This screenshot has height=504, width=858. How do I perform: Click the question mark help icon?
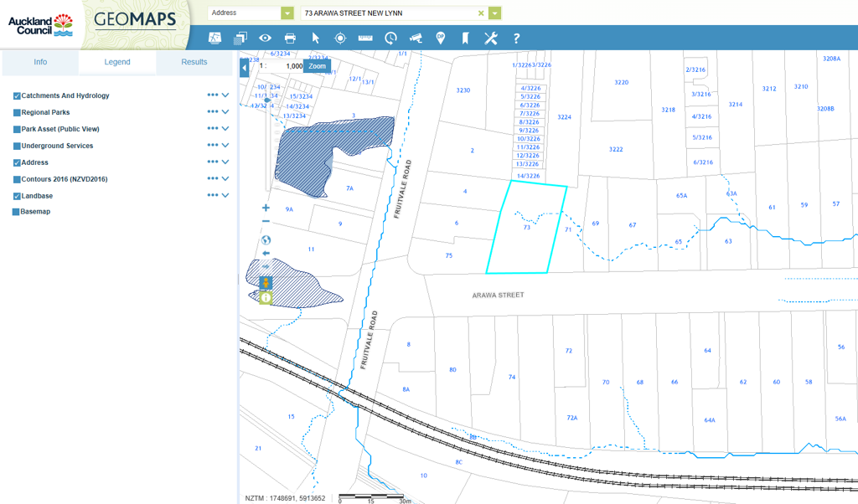(x=516, y=38)
